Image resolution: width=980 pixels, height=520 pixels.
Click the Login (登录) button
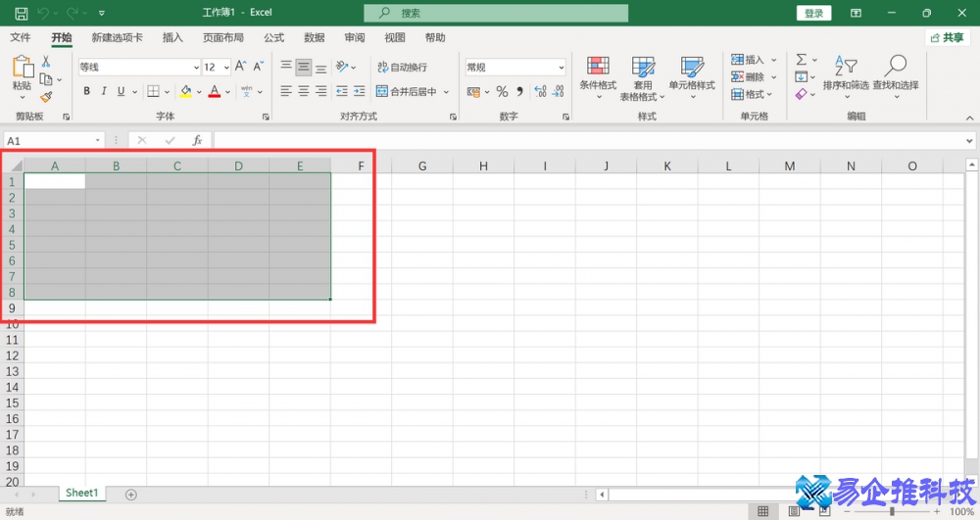(813, 13)
